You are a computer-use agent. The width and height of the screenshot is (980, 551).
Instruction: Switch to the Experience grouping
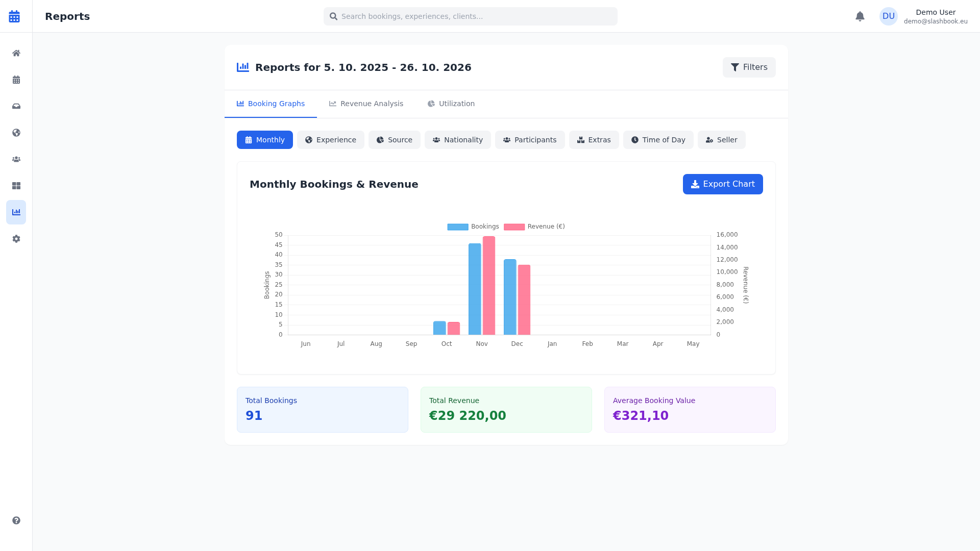[330, 139]
